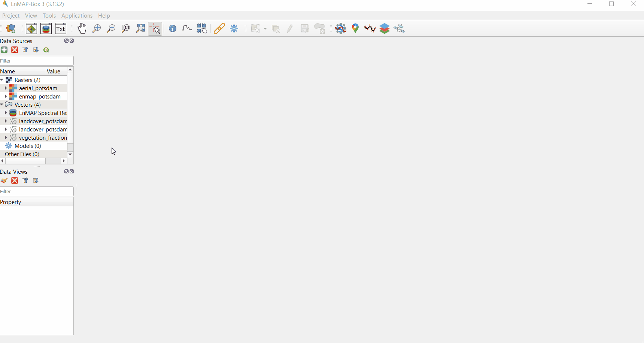
Task: Select the zoom out magnifier tool
Action: [111, 29]
